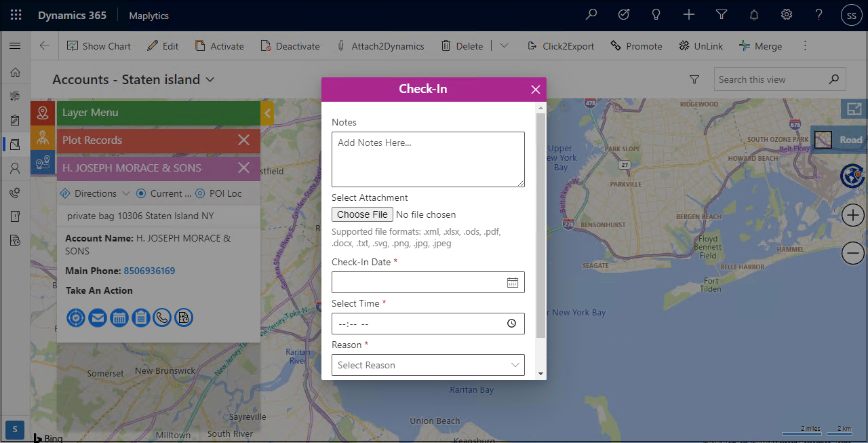
Task: Open the SS user account menu
Action: pos(852,15)
